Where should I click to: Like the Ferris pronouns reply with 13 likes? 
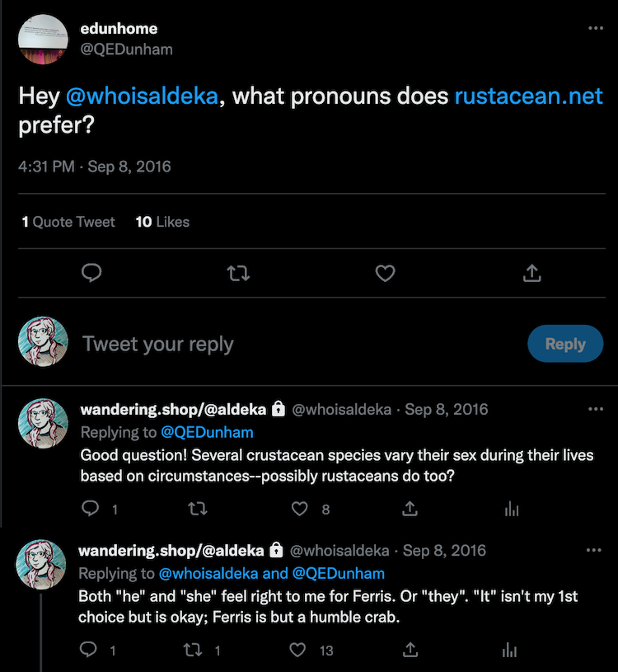tap(297, 650)
